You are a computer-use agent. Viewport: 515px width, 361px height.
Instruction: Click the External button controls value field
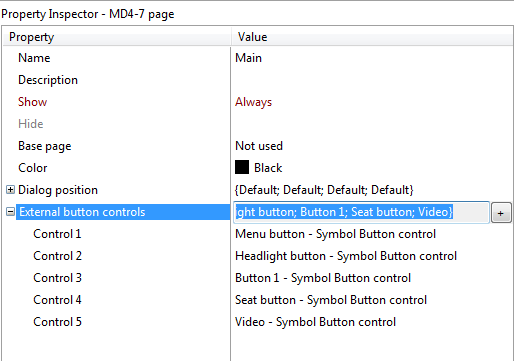(x=361, y=212)
